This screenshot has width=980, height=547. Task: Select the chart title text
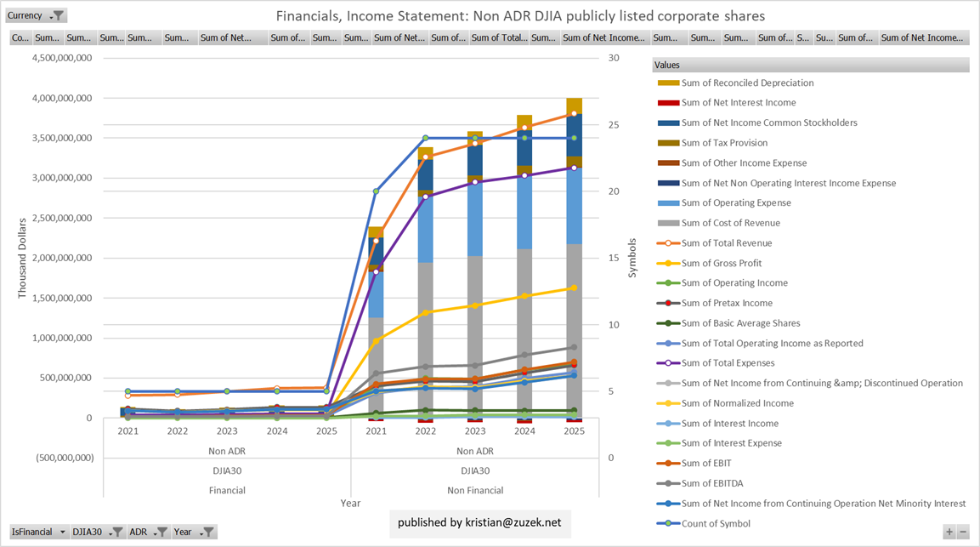pyautogui.click(x=520, y=16)
